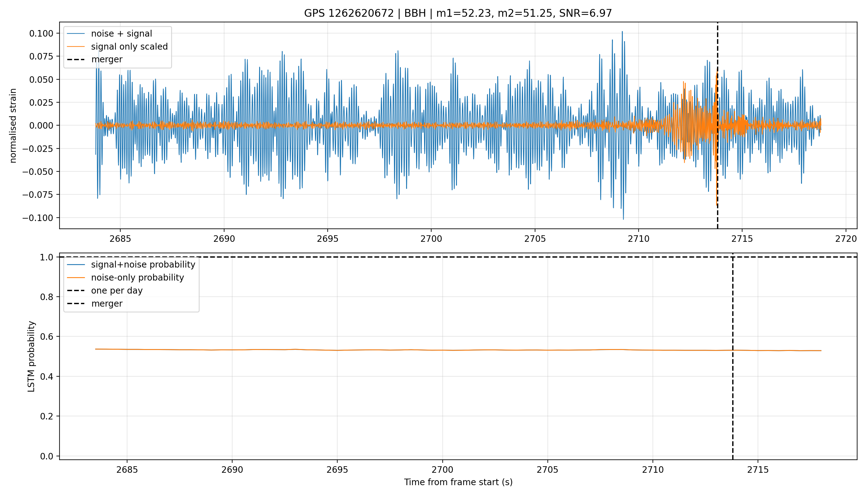Click the 'Time from frame start (s)' label
Image resolution: width=868 pixels, height=496 pixels.
point(458,482)
